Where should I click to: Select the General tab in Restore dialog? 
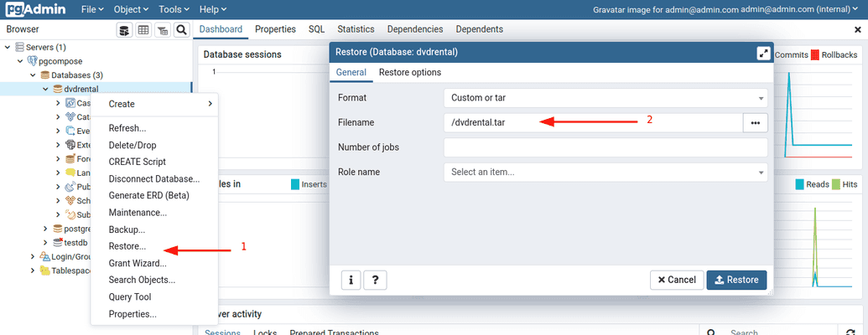(x=351, y=72)
